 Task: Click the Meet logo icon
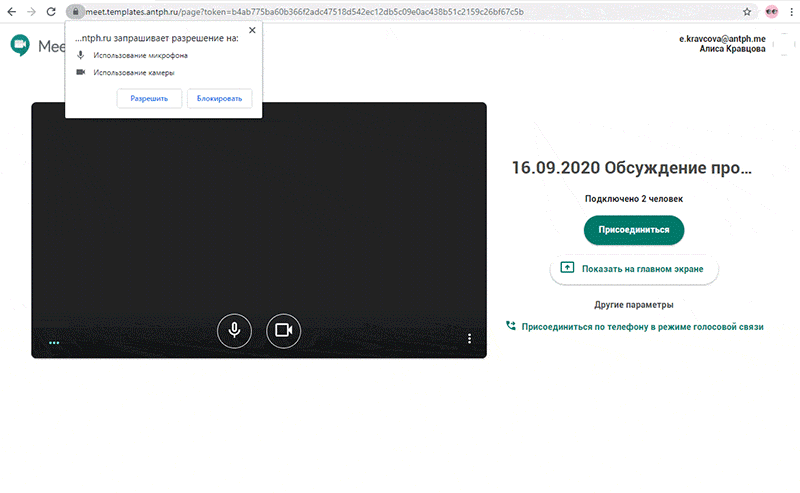click(20, 45)
